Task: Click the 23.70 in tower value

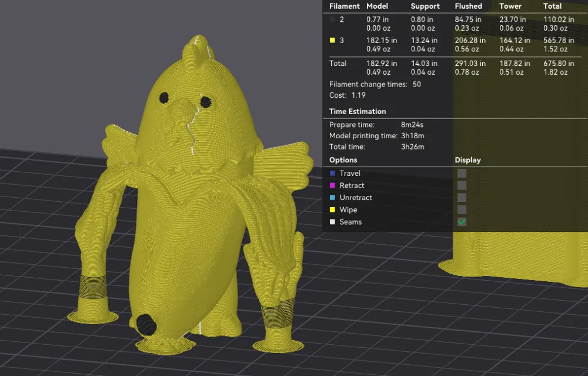Action: pos(513,19)
